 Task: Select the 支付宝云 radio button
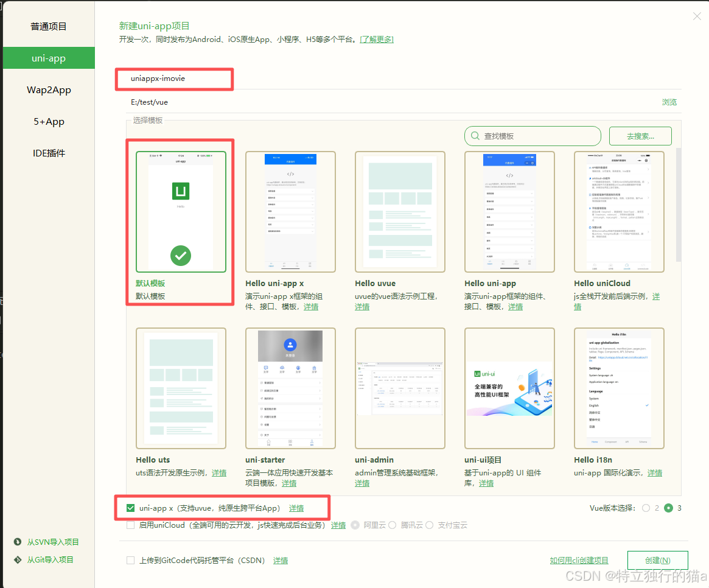coord(429,525)
